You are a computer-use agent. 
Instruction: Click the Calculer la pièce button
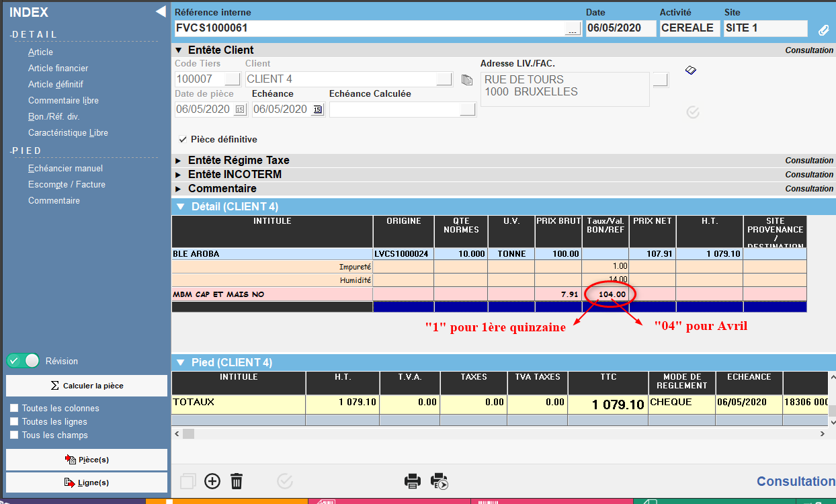point(87,386)
